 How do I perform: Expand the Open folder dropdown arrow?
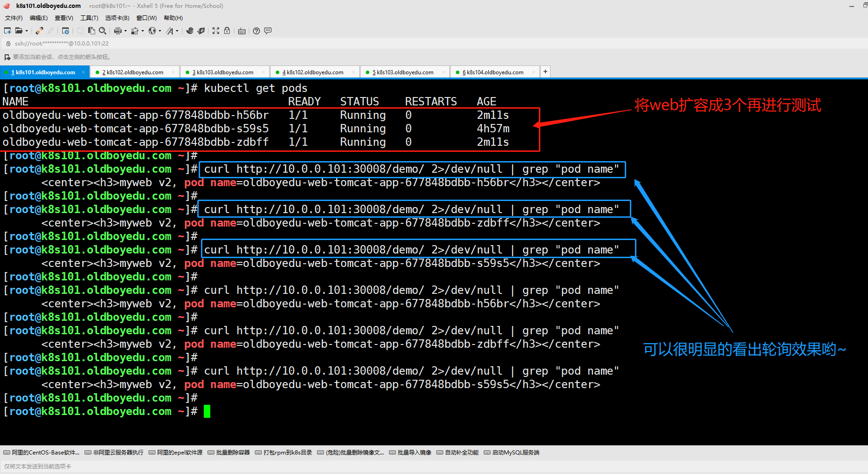(x=26, y=31)
